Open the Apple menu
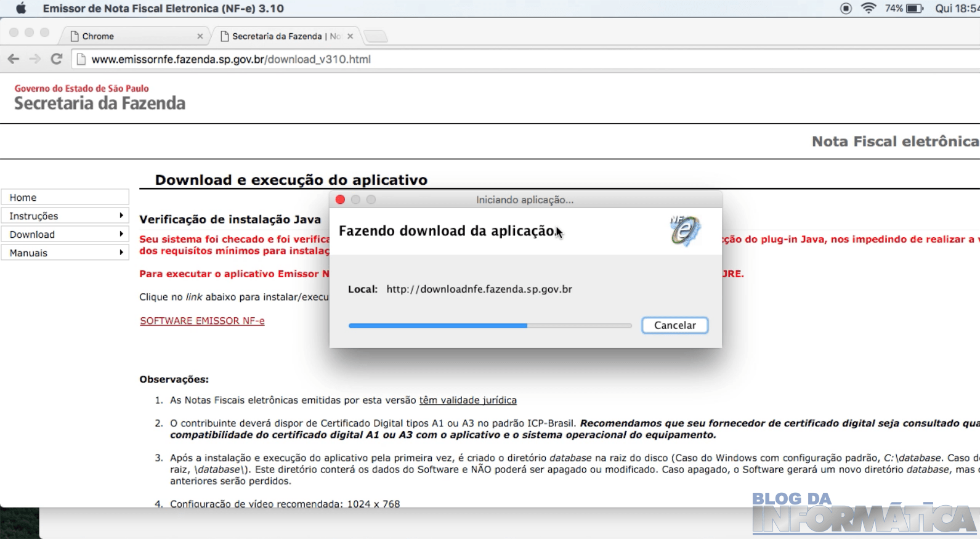Screen dimensions: 980x539 pos(21,9)
